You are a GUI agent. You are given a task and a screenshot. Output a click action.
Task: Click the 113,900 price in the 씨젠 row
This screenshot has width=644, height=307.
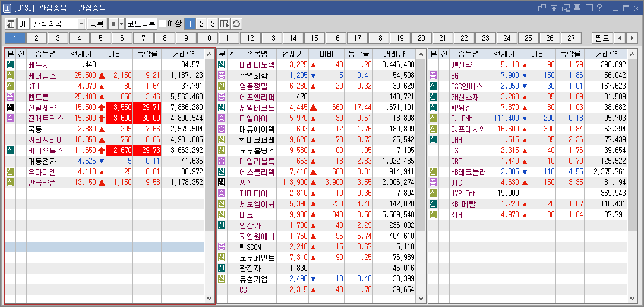coord(295,183)
